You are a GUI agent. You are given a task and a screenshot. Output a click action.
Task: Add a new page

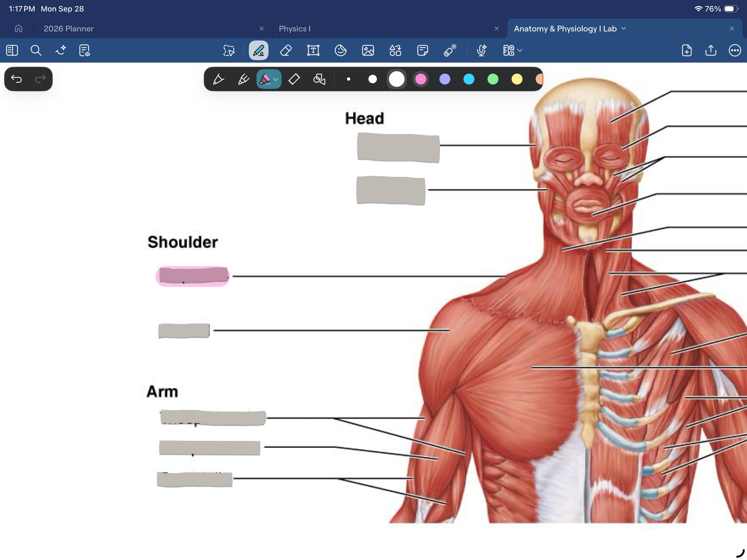click(x=687, y=50)
